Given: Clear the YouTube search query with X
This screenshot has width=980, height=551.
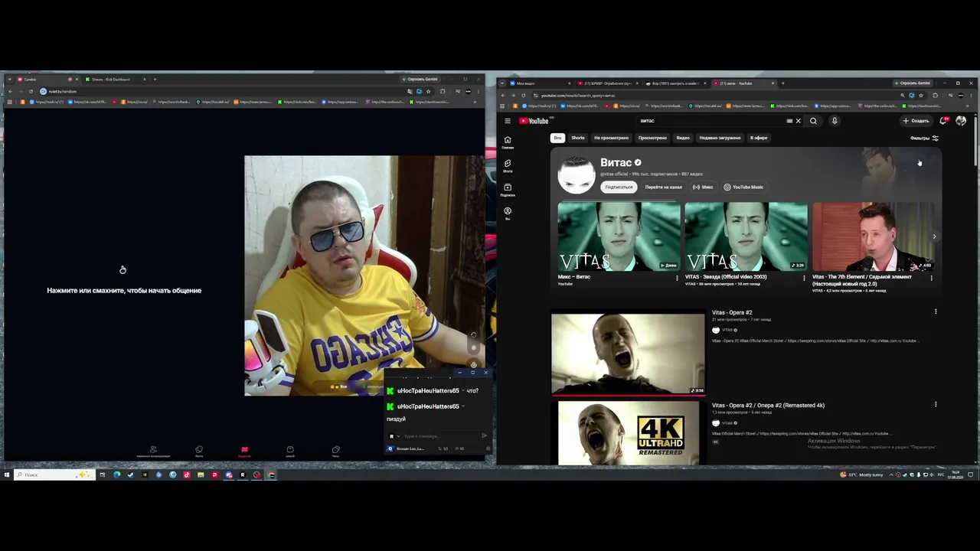Looking at the screenshot, I should pyautogui.click(x=798, y=121).
